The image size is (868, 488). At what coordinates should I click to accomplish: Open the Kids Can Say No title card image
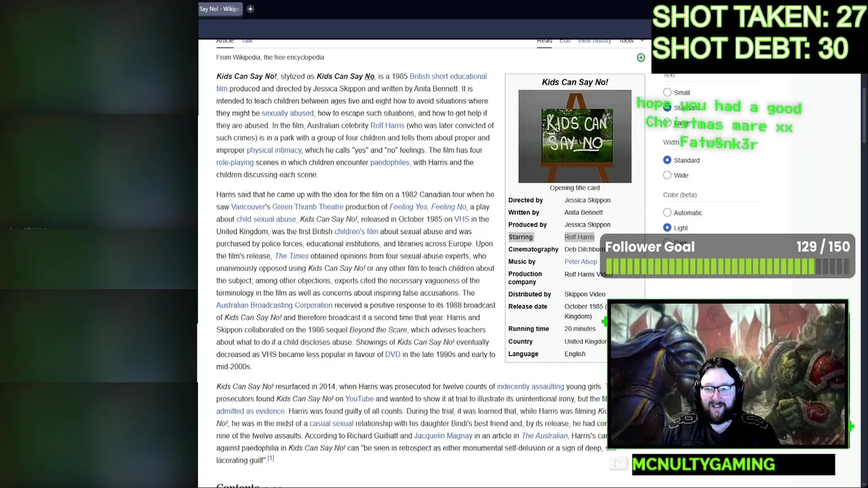point(575,137)
